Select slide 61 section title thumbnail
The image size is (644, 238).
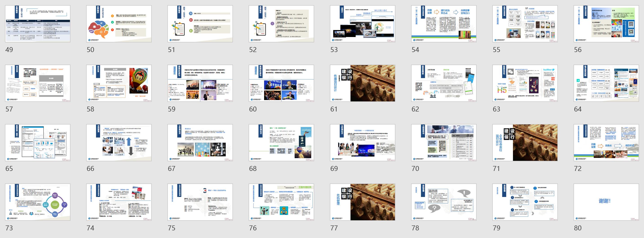point(363,83)
